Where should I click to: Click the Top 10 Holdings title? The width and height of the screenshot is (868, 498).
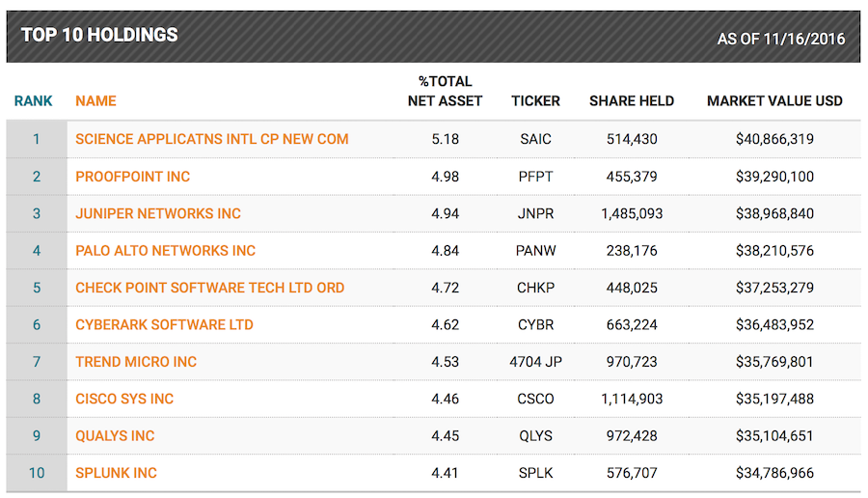(x=99, y=36)
